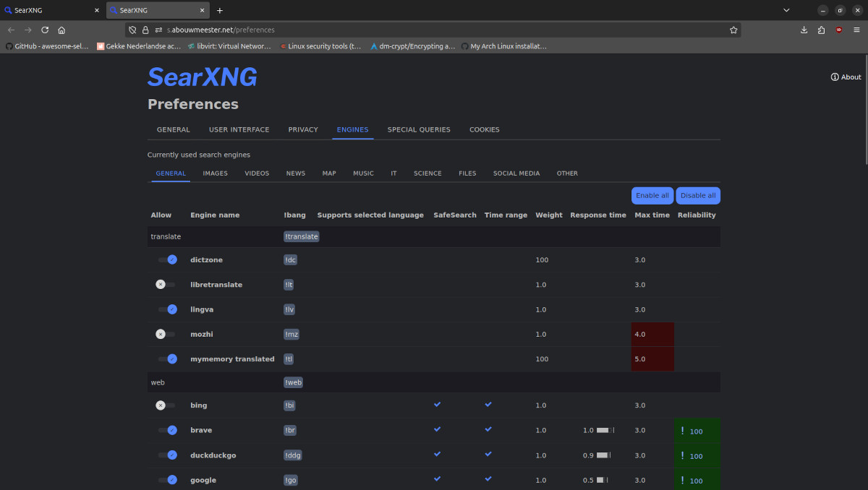868x490 pixels.
Task: Open the extensions puzzle icon
Action: (x=821, y=30)
